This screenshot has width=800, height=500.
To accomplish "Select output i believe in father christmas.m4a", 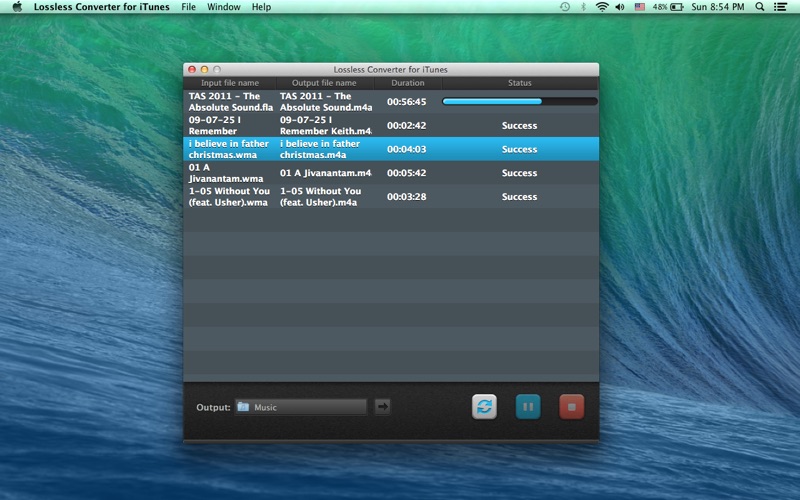I will pyautogui.click(x=320, y=149).
